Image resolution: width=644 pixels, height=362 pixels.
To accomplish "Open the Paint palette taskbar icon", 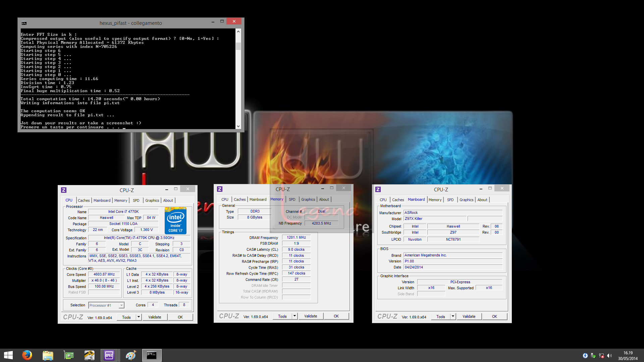I will click(131, 355).
